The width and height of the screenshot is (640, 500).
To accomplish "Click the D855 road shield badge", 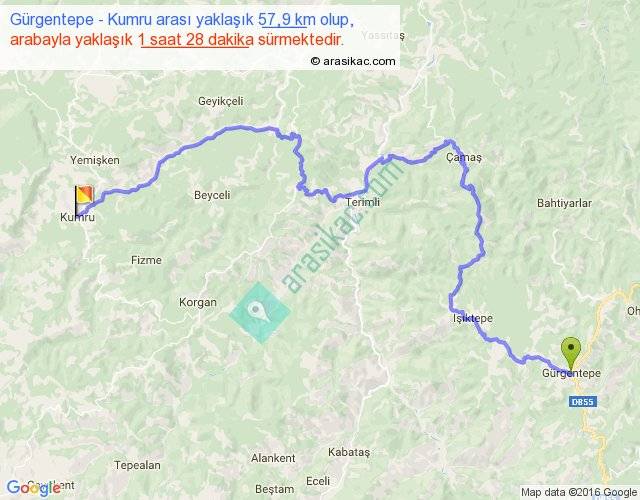I will [x=583, y=402].
